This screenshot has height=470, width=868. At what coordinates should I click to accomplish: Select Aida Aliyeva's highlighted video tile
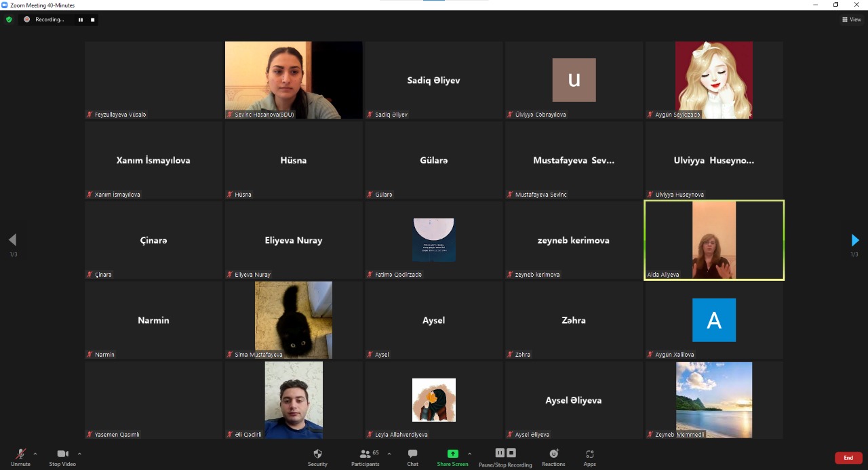(714, 240)
